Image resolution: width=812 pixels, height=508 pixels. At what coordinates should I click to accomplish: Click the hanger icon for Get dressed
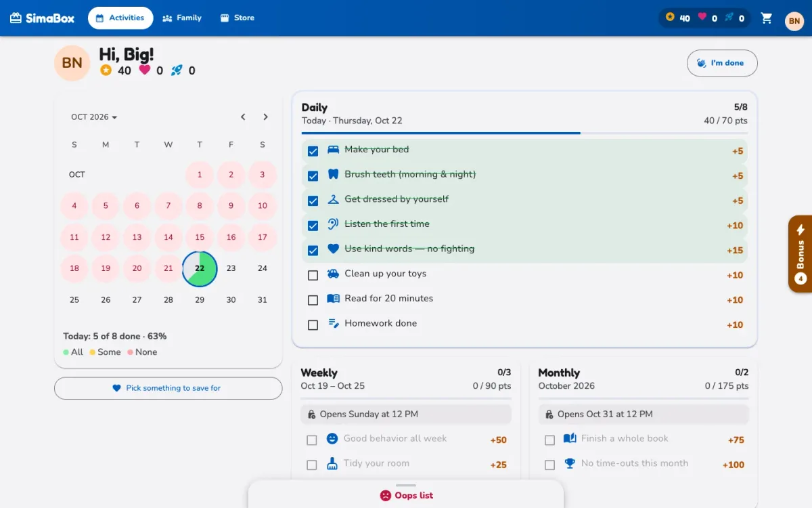[x=333, y=199]
